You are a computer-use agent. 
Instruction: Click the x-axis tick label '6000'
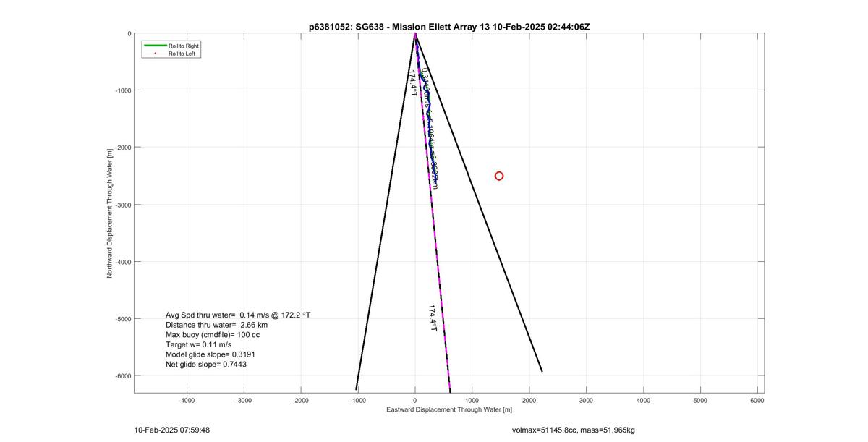[757, 400]
